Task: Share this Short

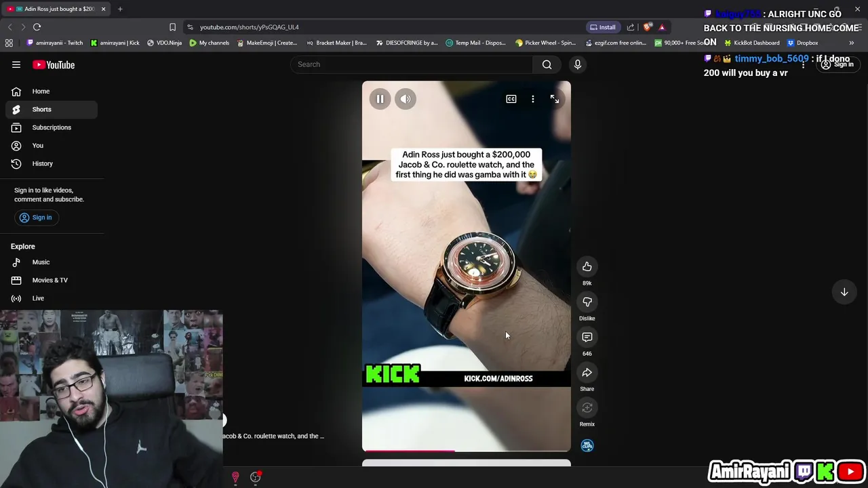Action: click(587, 372)
